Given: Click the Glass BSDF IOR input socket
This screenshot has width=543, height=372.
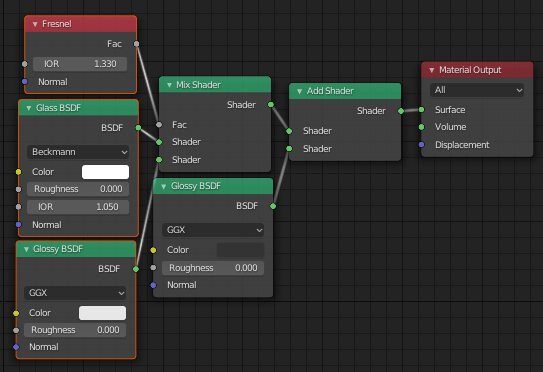Looking at the screenshot, I should coord(19,207).
